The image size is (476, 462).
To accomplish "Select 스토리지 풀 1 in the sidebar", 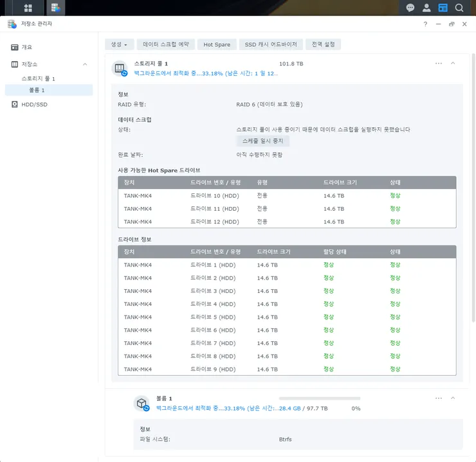I will [x=49, y=78].
